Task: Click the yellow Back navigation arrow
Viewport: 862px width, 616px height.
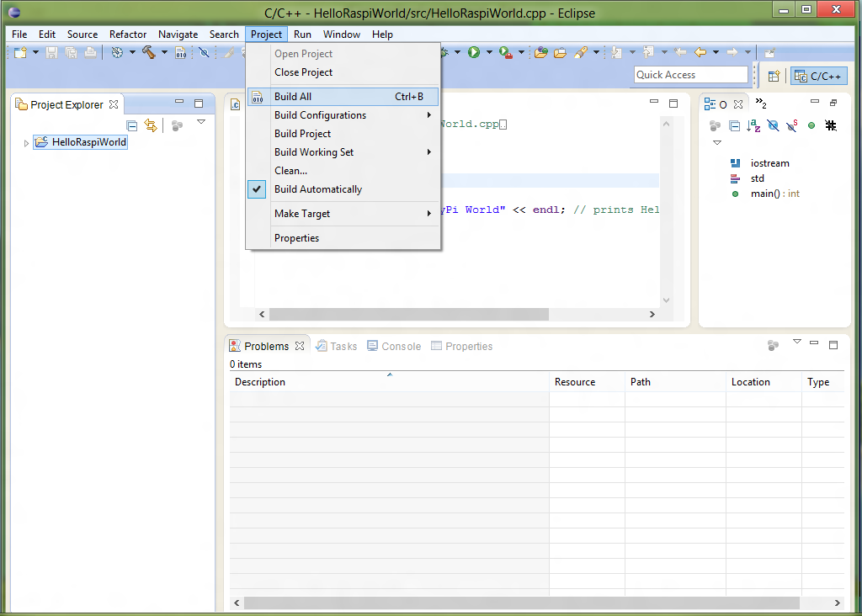Action: pos(700,52)
